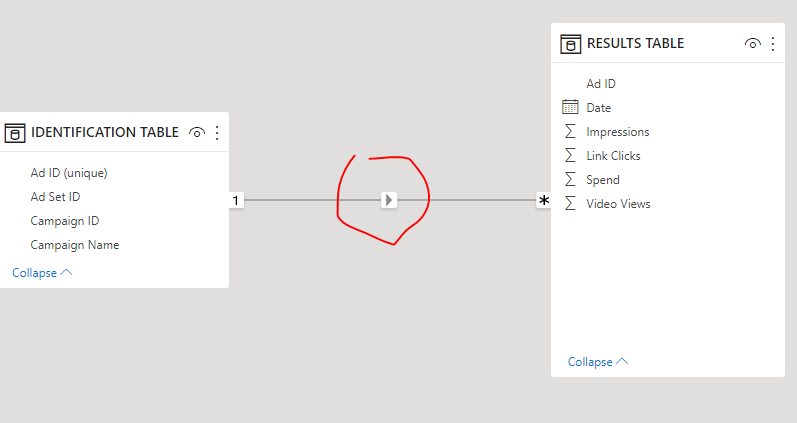Click the IDENTIFICATION TABLE header icon
The height and width of the screenshot is (423, 797).
(15, 133)
